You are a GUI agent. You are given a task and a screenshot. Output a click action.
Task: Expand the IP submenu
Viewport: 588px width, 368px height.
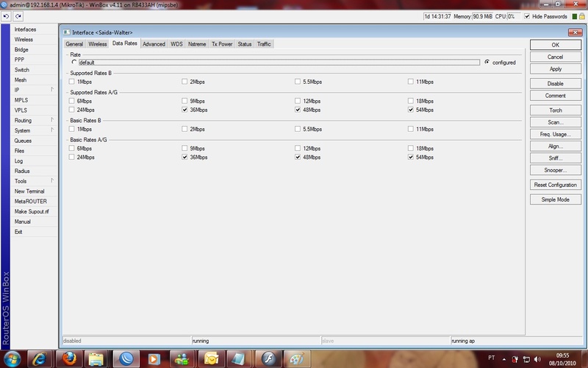[34, 90]
